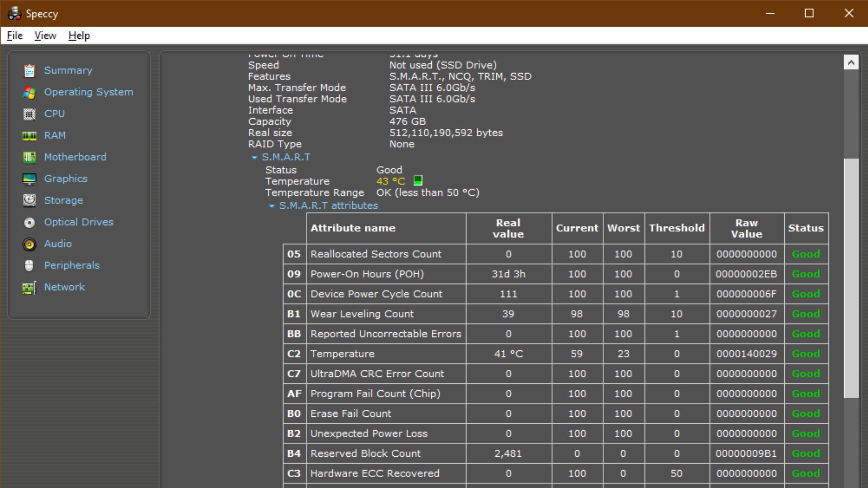Image resolution: width=868 pixels, height=488 pixels.
Task: Click the Peripherals mouse icon
Action: tap(29, 266)
